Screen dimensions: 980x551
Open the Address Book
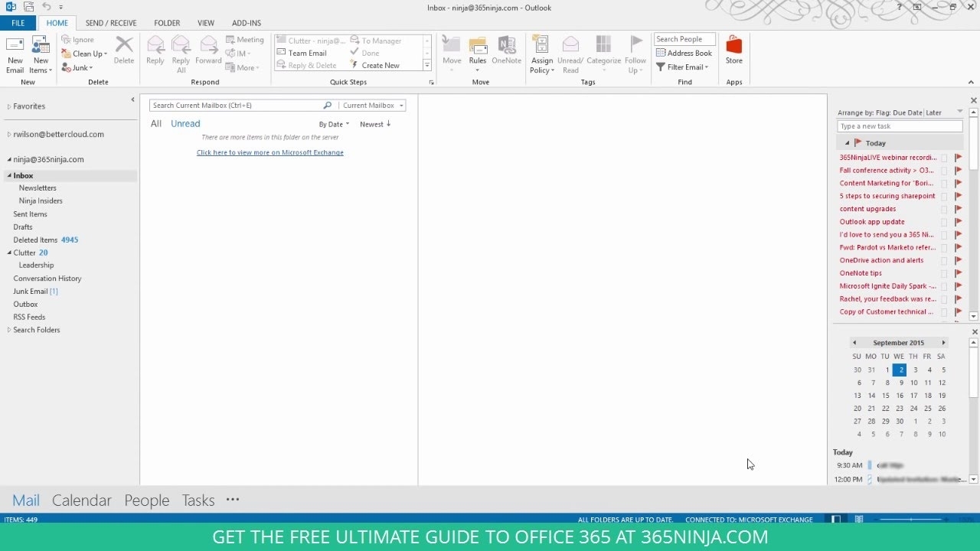[x=684, y=53]
